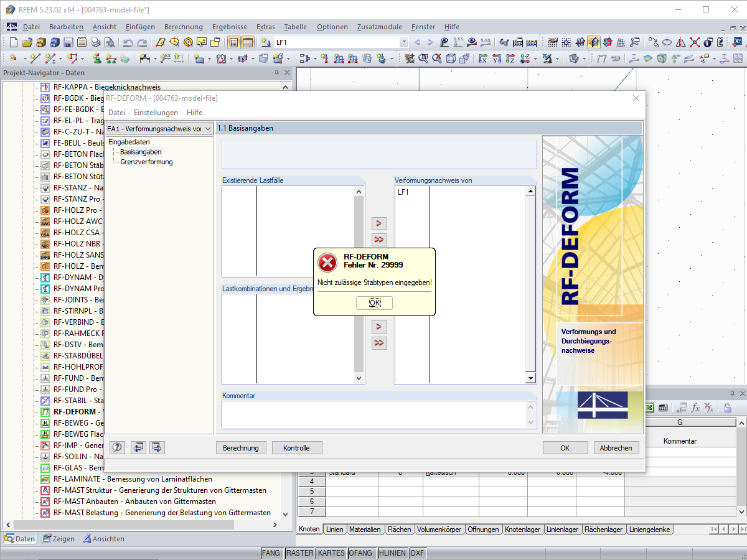Select Grenzverformung in the dialog tree

click(146, 162)
